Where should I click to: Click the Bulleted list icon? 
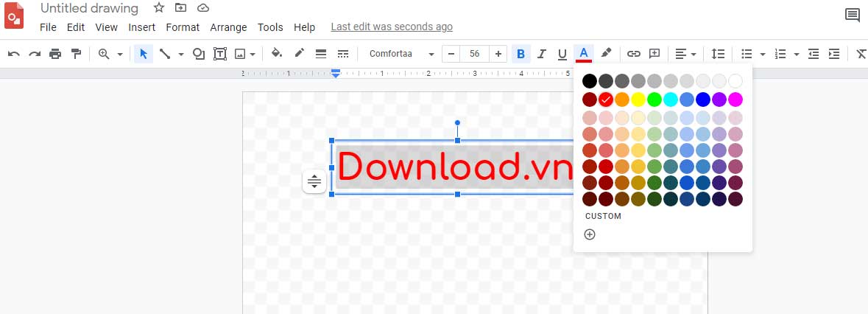point(747,54)
